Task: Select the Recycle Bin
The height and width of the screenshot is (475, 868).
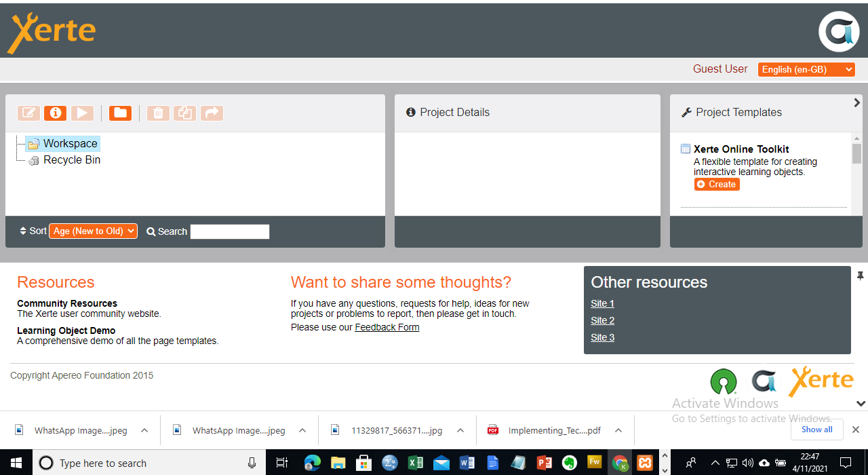Action: pos(64,160)
